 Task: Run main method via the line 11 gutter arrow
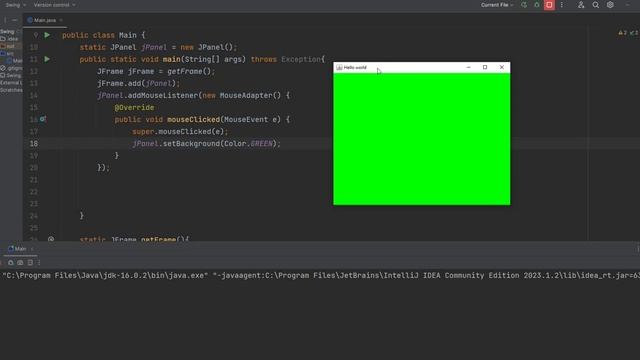[x=47, y=59]
